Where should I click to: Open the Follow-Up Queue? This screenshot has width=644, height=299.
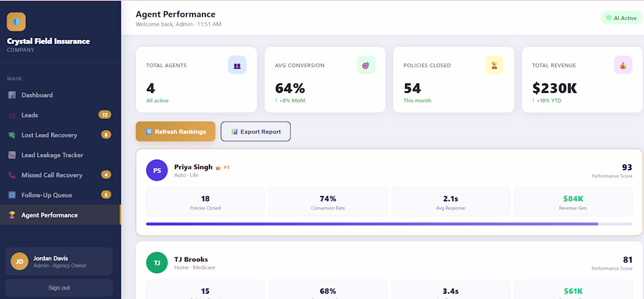tap(60, 195)
